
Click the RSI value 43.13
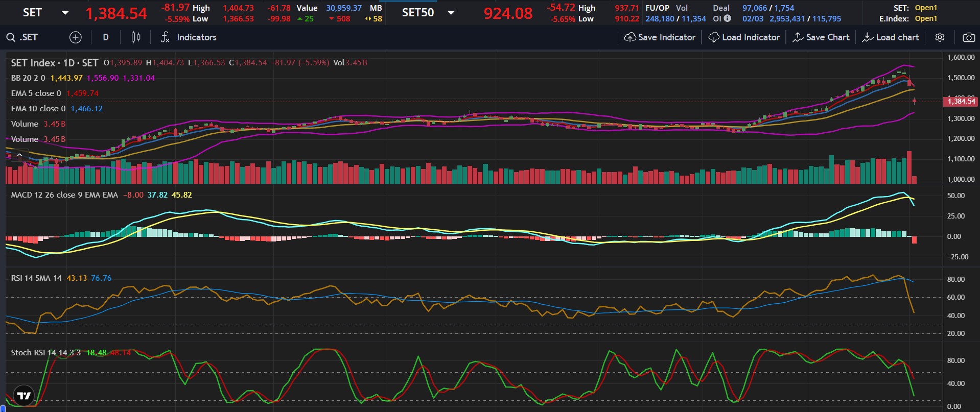click(77, 278)
